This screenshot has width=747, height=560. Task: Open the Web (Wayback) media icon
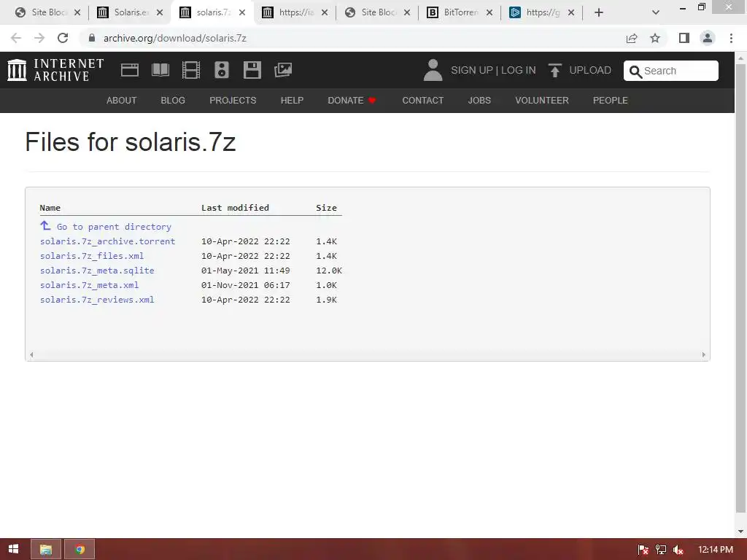click(130, 70)
